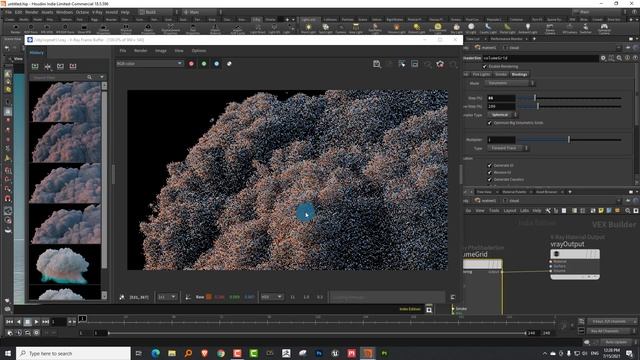Click the Photoshop taskbar icon
Viewport: 640px width, 360px height.
[319, 353]
